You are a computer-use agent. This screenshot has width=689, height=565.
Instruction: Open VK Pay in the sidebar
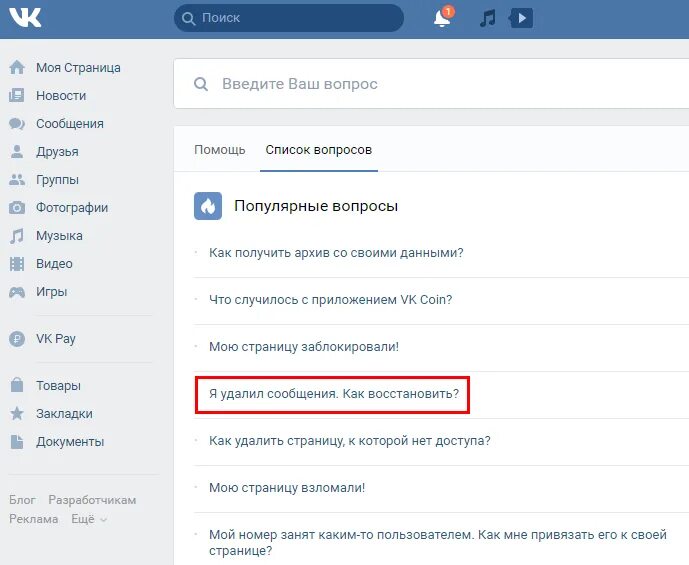click(x=56, y=339)
